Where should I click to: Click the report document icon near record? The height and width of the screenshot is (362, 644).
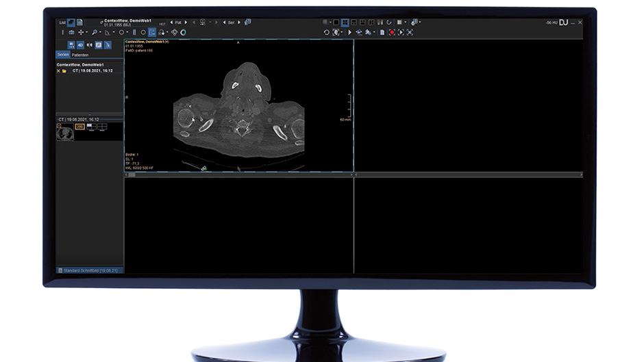click(x=382, y=32)
